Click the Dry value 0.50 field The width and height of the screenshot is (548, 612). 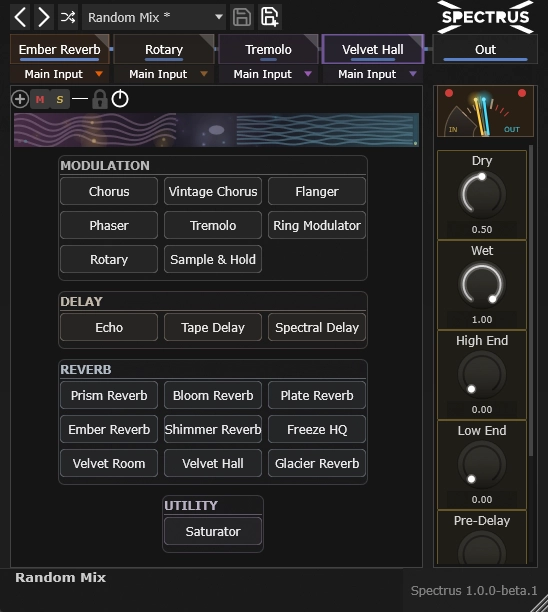click(482, 230)
